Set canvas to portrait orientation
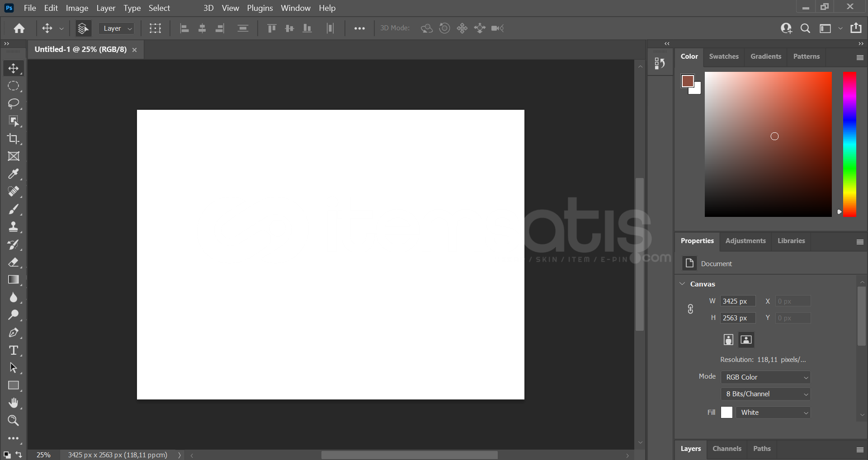The height and width of the screenshot is (460, 868). [728, 340]
